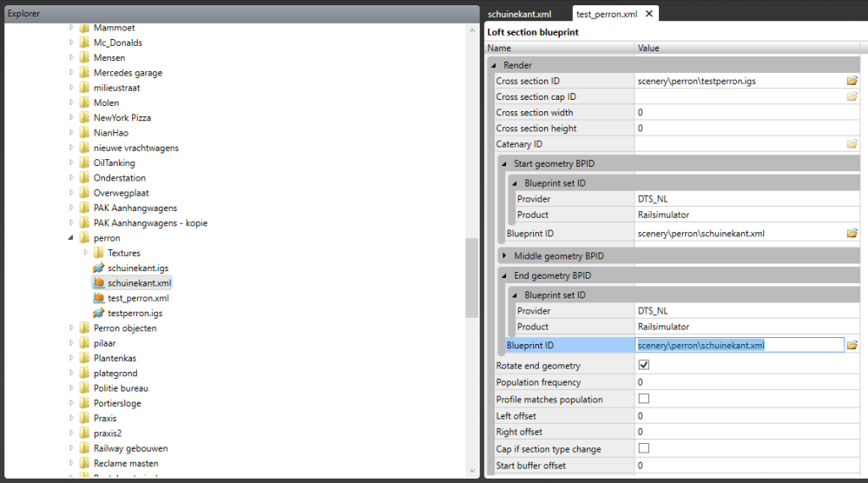Uncheck Rotate end geometry checkbox
Screen dimensions: 868x483
[x=644, y=366]
